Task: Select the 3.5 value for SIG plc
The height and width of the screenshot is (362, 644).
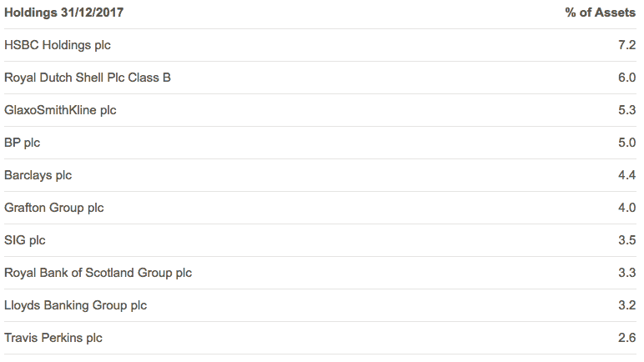Action: pyautogui.click(x=627, y=240)
